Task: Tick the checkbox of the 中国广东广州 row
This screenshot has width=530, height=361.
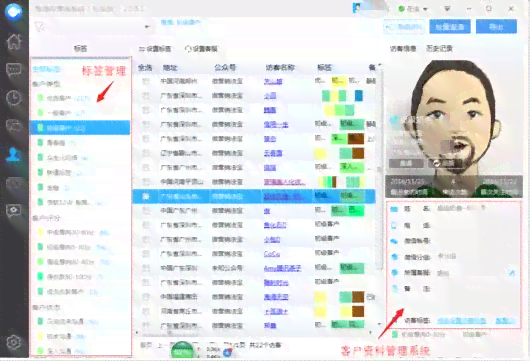Action: coord(146,211)
